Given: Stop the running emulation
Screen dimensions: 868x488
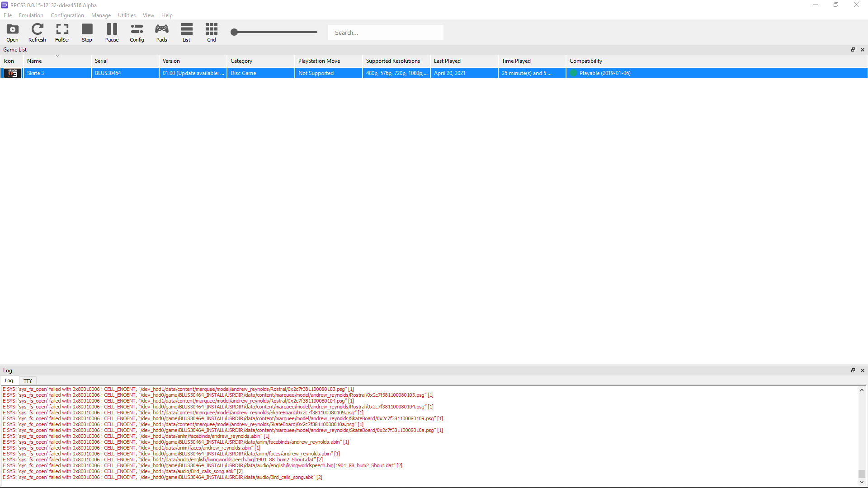Looking at the screenshot, I should (x=87, y=32).
